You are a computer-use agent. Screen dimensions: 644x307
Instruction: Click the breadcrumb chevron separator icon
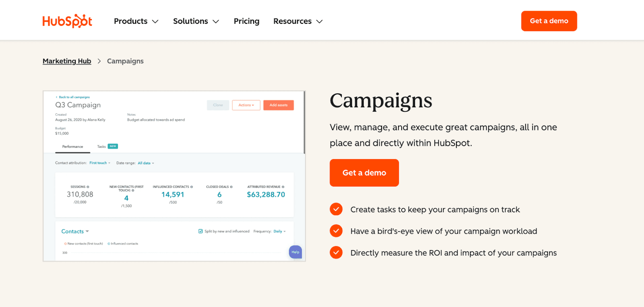[99, 61]
